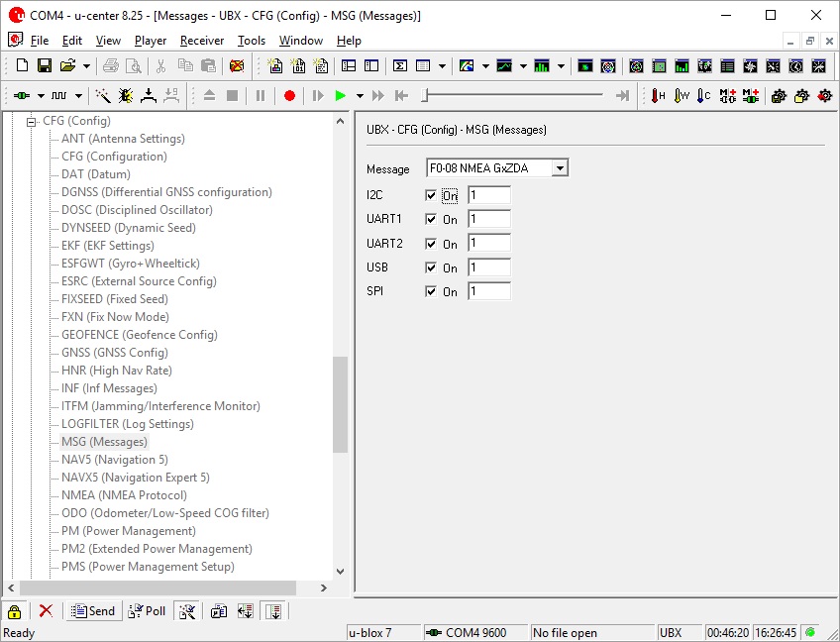Open the View menu

coord(108,41)
